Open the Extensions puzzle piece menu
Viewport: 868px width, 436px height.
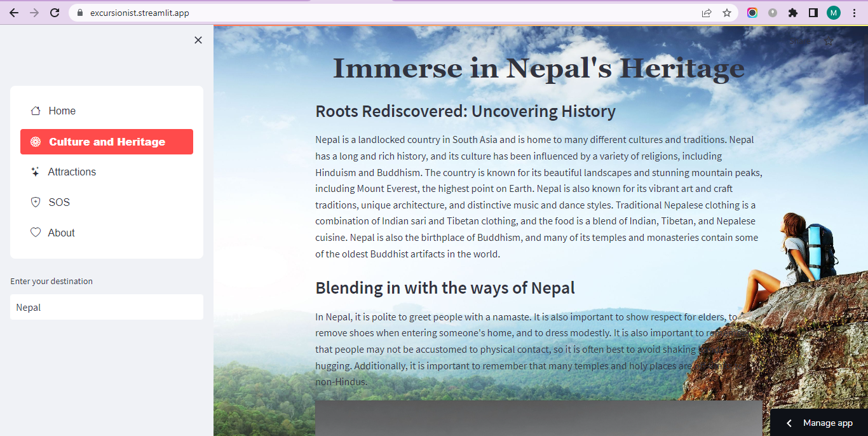pos(792,13)
